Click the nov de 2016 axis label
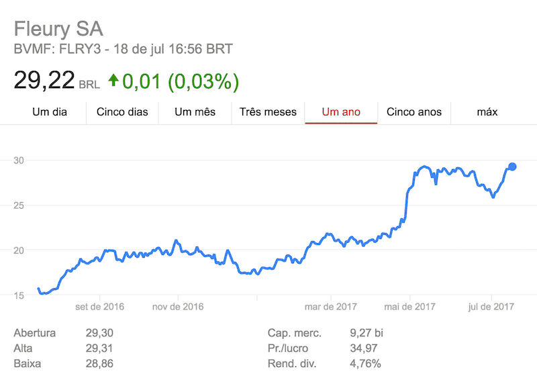Image resolution: width=537 pixels, height=392 pixels. coord(178,306)
